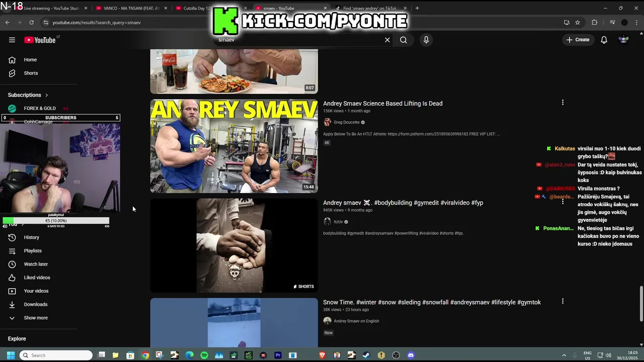Viewport: 644px width, 362px height.
Task: Open more options for Snow Time video
Action: (562, 301)
